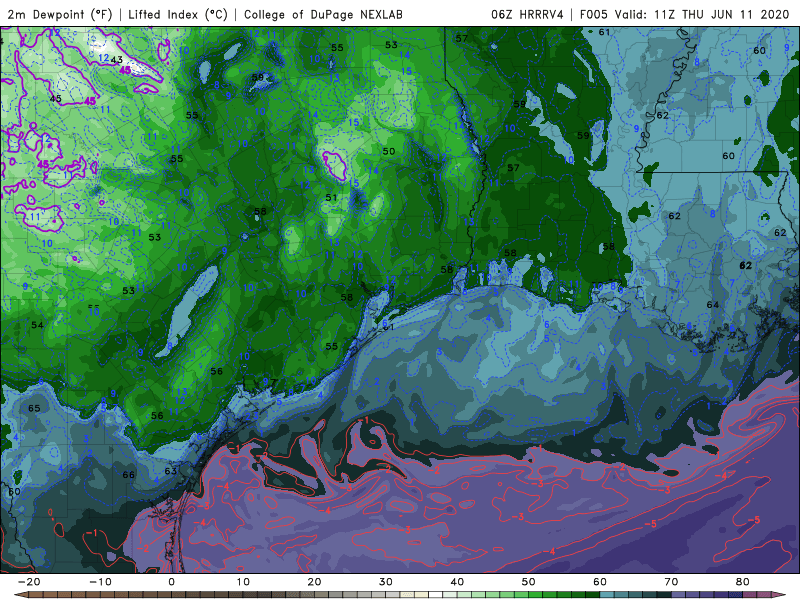The width and height of the screenshot is (800, 600).
Task: Click the "-10" color scale label
Action: point(100,582)
